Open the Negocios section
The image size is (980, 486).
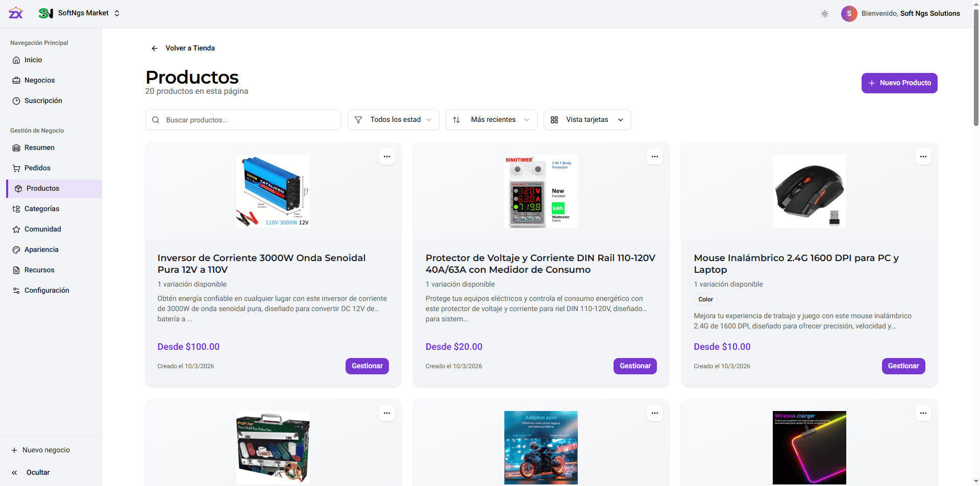(39, 80)
